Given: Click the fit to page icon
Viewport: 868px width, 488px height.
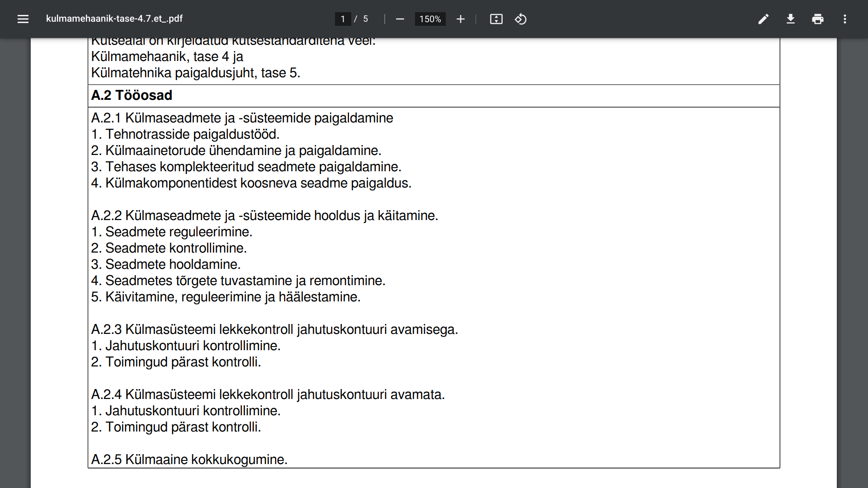Looking at the screenshot, I should coord(496,19).
